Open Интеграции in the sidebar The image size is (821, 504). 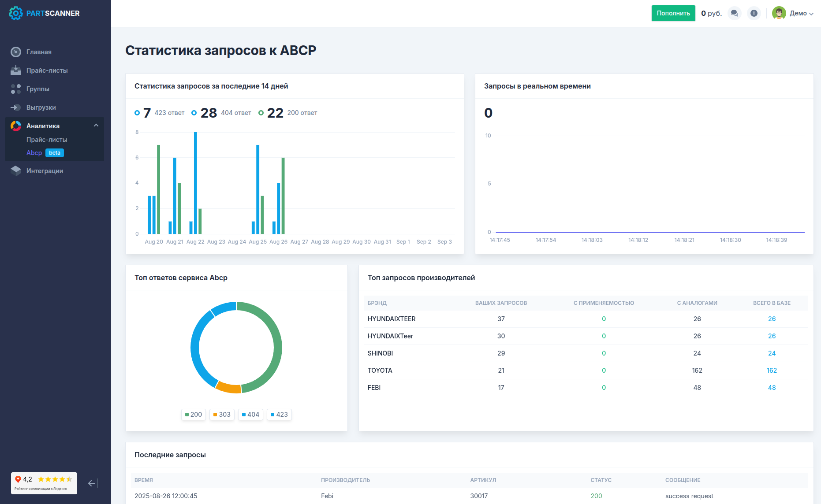(45, 171)
